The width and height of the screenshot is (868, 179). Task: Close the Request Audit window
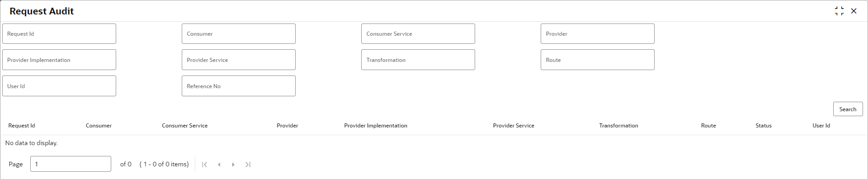[x=854, y=11]
